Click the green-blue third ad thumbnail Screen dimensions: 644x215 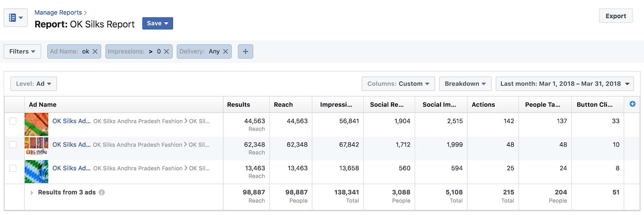click(36, 171)
